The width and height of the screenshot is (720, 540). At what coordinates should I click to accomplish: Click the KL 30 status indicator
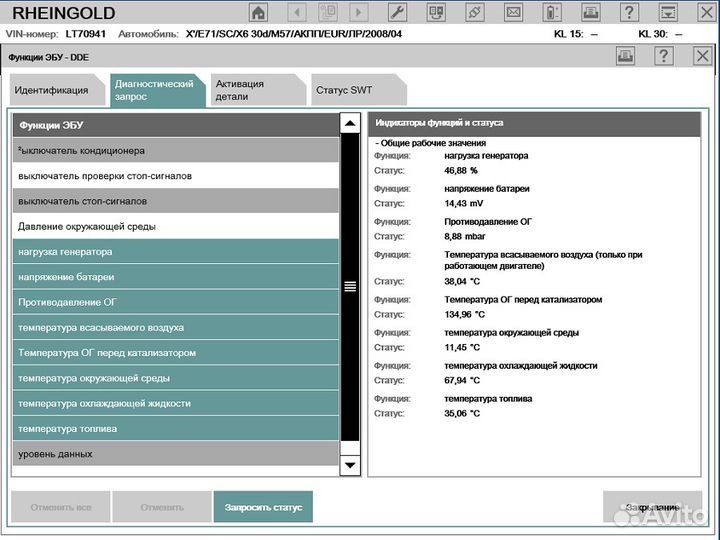661,34
